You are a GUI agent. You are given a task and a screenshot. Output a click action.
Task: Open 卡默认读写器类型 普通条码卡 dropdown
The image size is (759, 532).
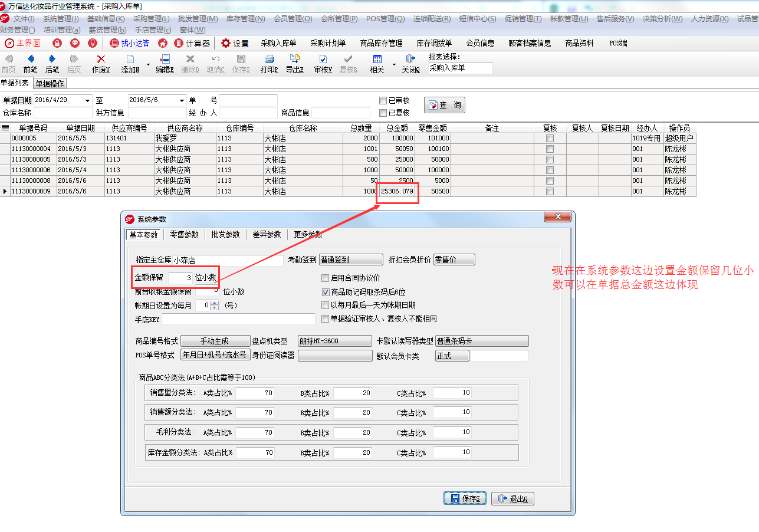pyautogui.click(x=482, y=341)
